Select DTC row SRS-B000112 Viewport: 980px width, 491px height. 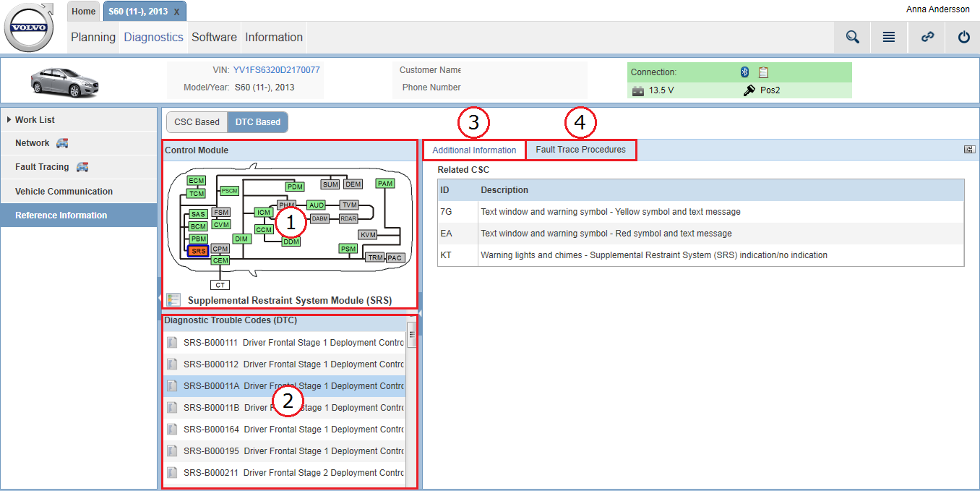(x=284, y=364)
